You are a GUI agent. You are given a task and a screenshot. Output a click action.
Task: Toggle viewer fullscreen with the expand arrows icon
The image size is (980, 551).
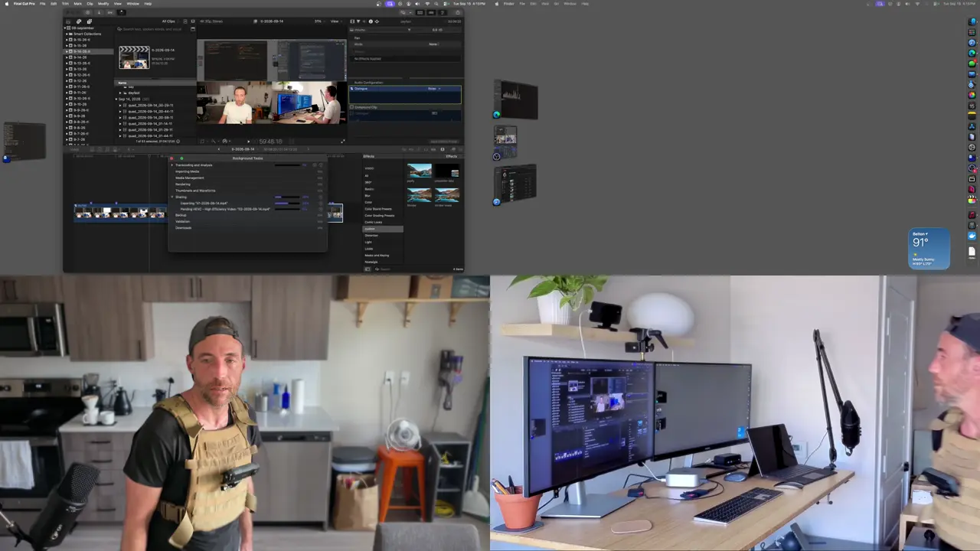342,142
